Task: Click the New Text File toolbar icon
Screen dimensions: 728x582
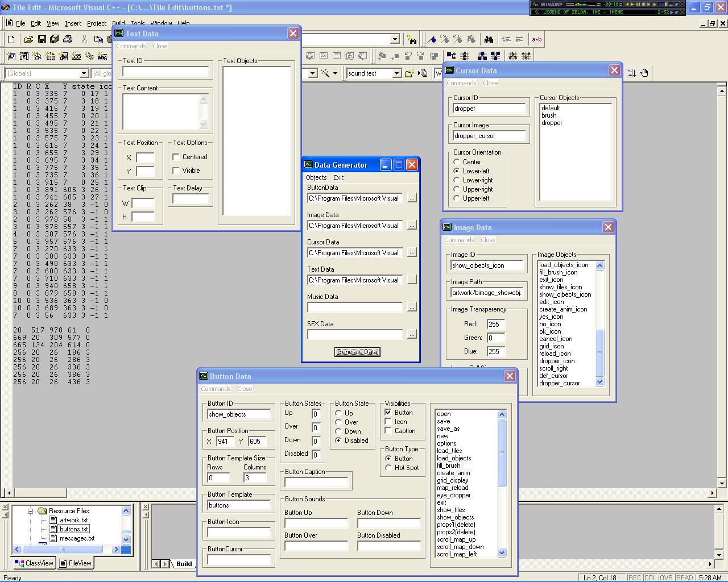Action: click(11, 39)
